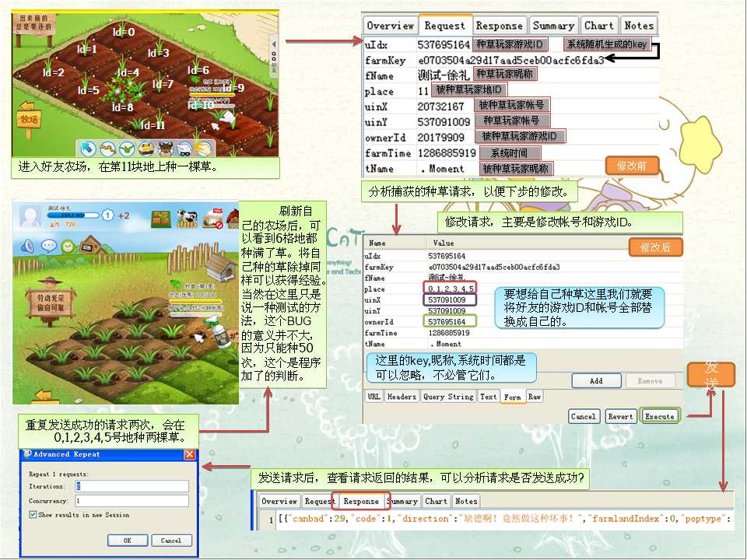Screen dimensions: 747x560
Task: Close the Advanced Repeat dialog
Action: point(190,454)
